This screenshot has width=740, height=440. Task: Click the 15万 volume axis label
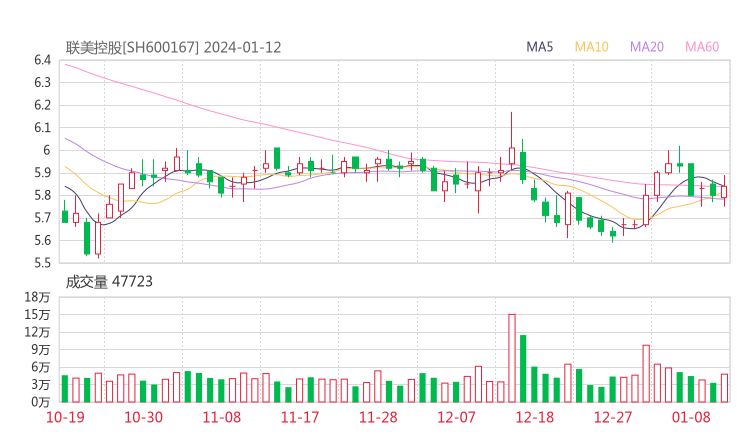(37, 314)
